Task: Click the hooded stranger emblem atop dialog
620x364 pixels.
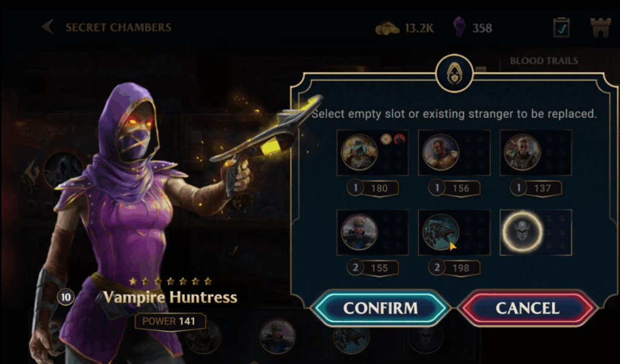Action: (454, 73)
